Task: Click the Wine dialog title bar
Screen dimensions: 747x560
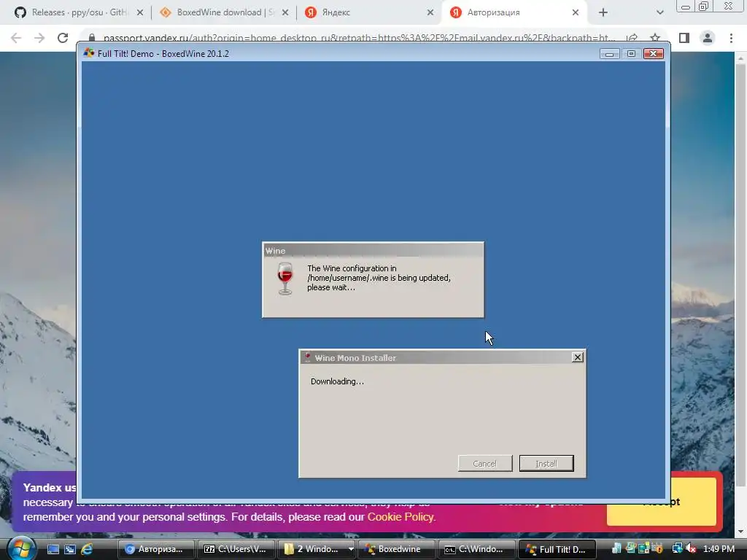Action: click(373, 251)
